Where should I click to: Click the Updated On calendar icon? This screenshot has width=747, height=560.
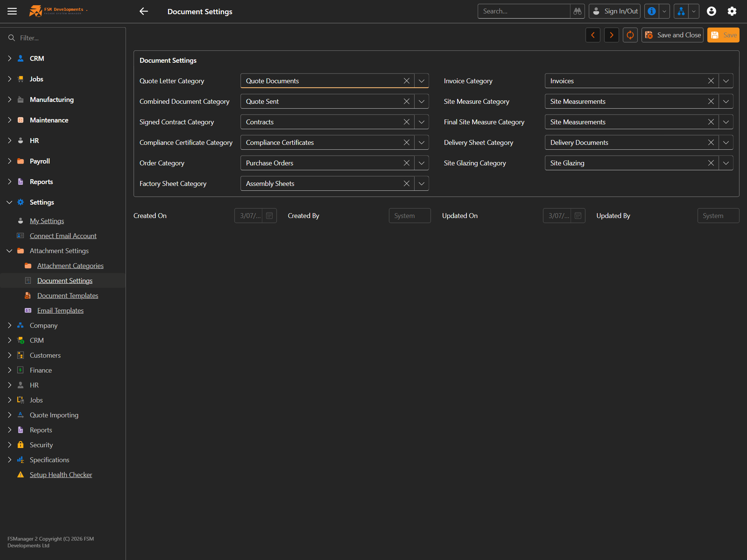578,216
